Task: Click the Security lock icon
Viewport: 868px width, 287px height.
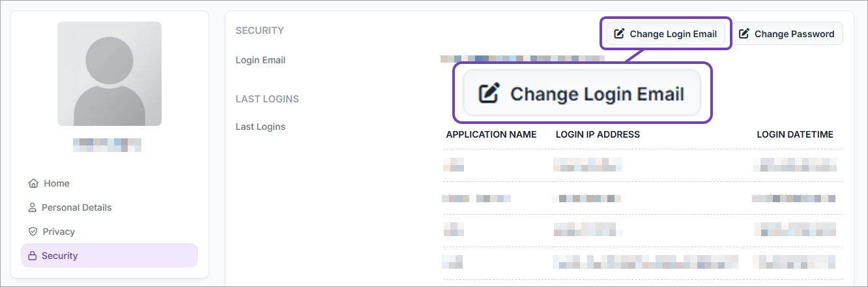Action: [x=32, y=256]
